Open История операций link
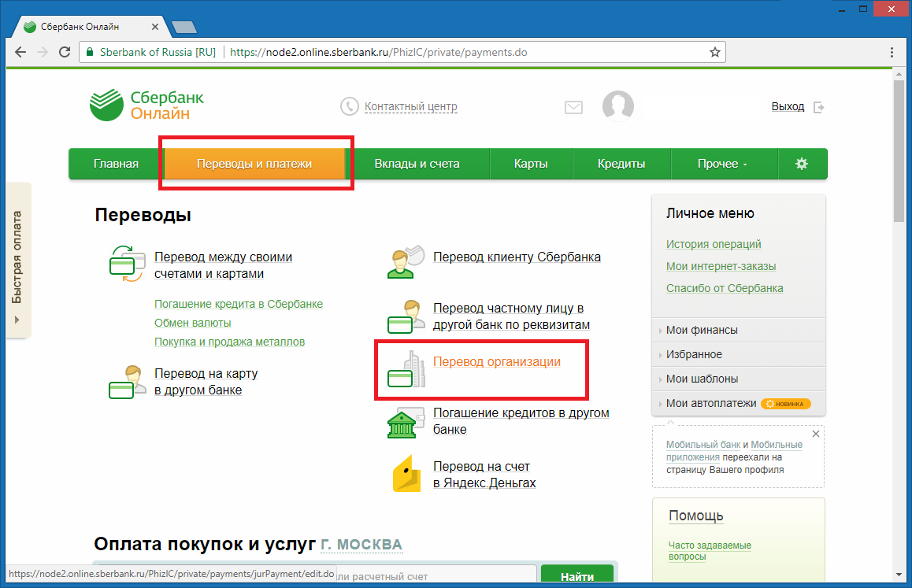 pos(714,244)
